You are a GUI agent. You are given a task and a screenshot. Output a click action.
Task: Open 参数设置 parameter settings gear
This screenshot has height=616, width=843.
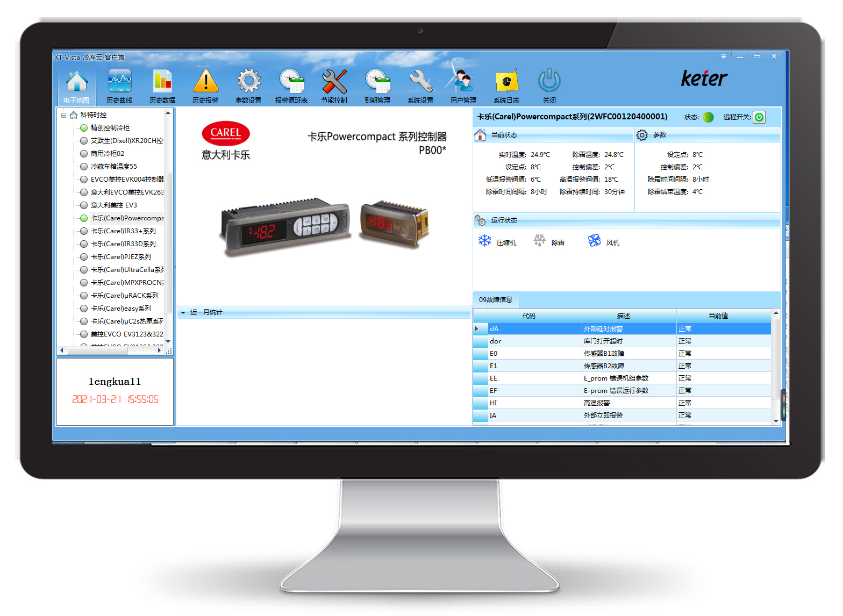pyautogui.click(x=248, y=86)
